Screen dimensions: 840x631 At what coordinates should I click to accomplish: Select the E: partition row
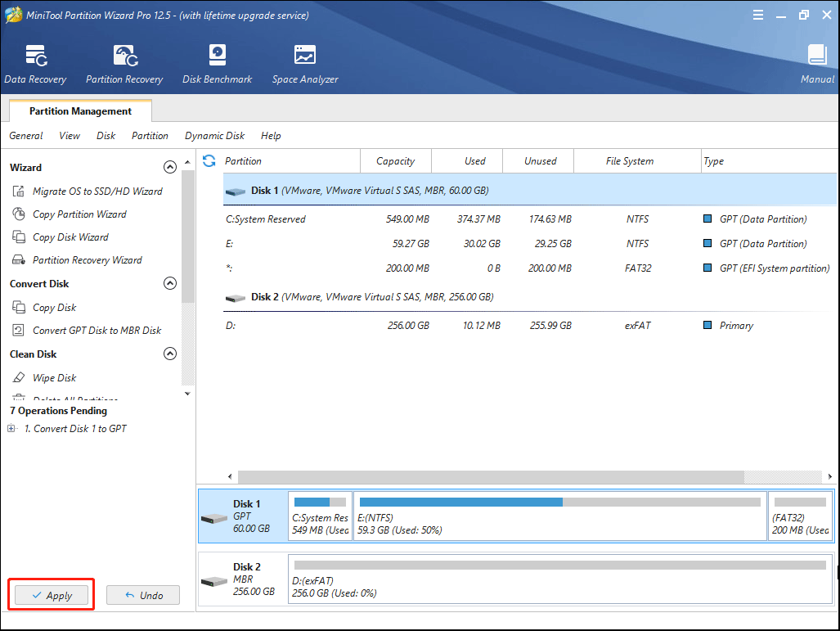(529, 244)
